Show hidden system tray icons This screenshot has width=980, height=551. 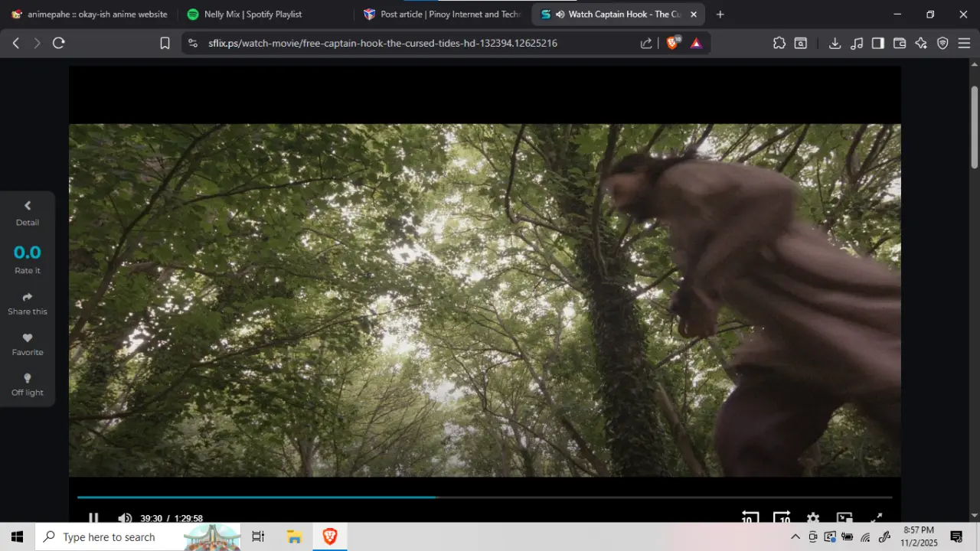click(x=795, y=537)
